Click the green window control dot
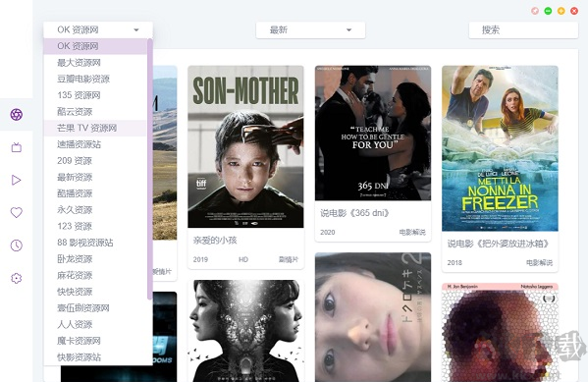The image size is (588, 382). [548, 11]
